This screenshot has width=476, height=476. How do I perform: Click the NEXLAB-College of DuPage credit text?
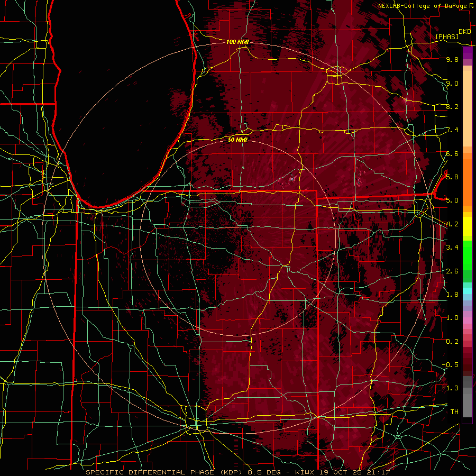[424, 6]
